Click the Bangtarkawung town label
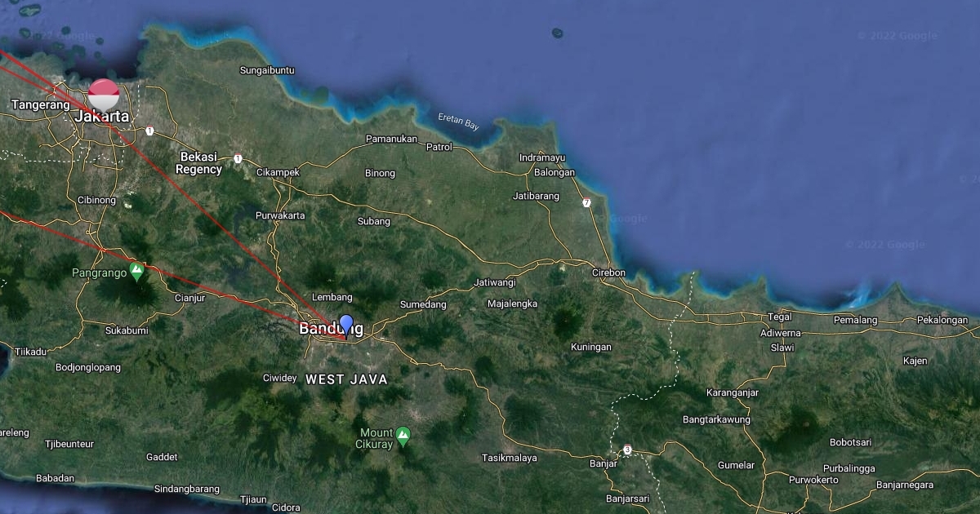Screen dimensions: 980x514 coord(715,419)
